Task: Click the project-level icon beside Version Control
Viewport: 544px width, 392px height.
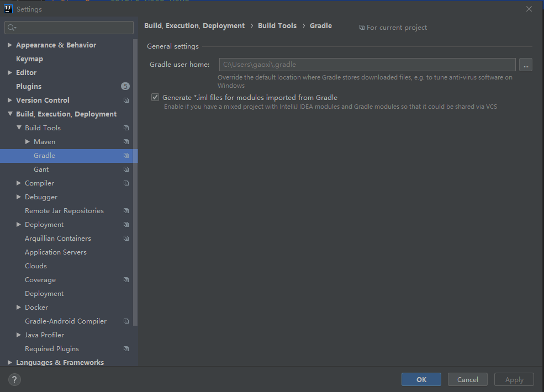Action: coord(126,100)
